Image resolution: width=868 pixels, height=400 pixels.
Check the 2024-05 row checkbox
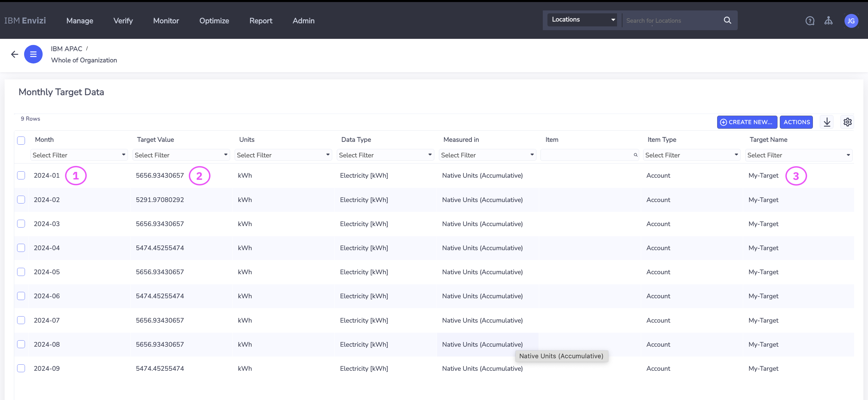coord(21,272)
